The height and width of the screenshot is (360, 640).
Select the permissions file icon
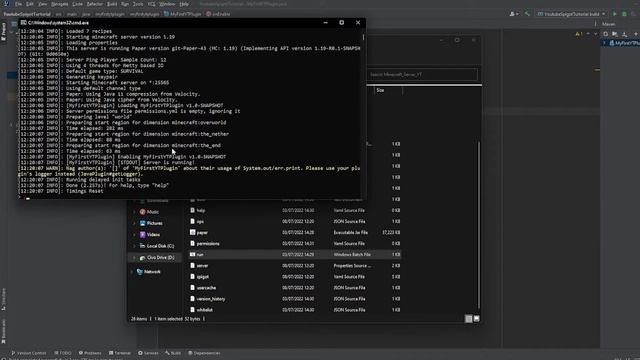[x=192, y=243]
